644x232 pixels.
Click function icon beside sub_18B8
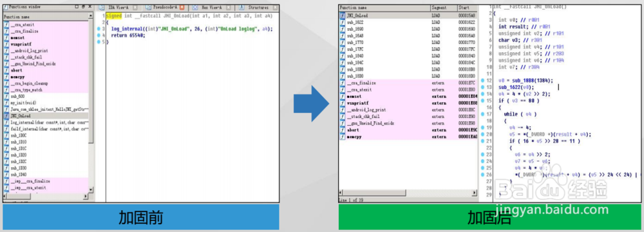[343, 70]
